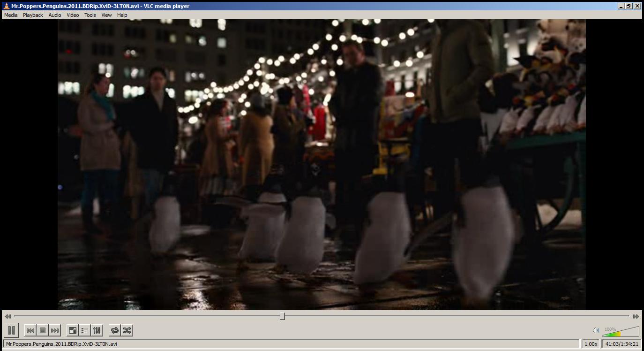Click slower rewind arrows left of seekbar
The height and width of the screenshot is (351, 644).
click(x=8, y=316)
